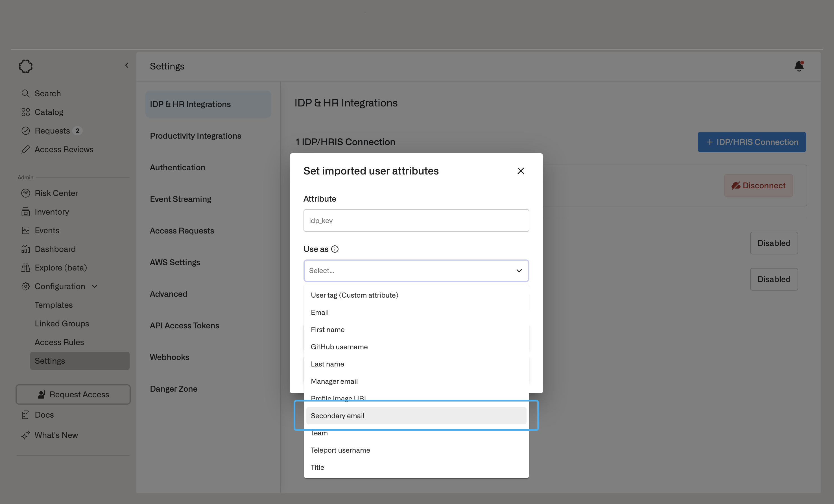This screenshot has width=834, height=504.
Task: Collapse the sidebar with the chevron arrow
Action: click(x=127, y=65)
